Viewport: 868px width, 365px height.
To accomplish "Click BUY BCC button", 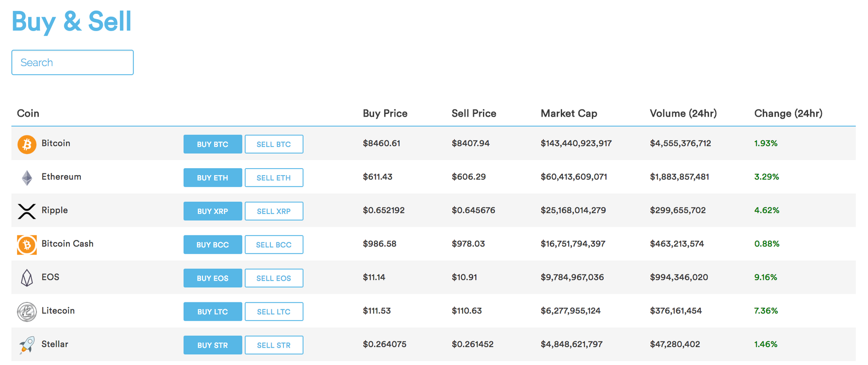I will (x=213, y=245).
